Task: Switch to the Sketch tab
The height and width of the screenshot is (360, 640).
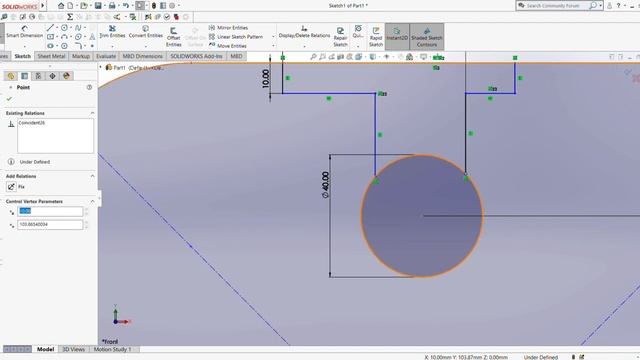Action: click(x=22, y=56)
